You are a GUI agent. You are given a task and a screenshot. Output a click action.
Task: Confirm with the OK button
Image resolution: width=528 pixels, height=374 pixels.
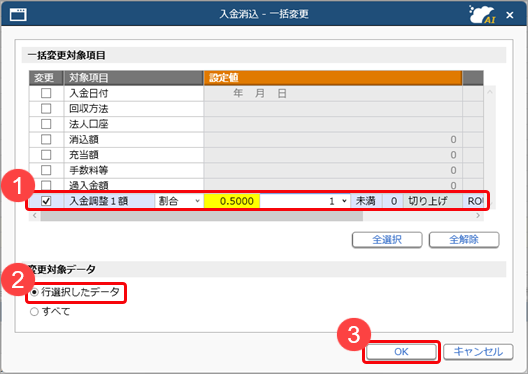point(401,352)
